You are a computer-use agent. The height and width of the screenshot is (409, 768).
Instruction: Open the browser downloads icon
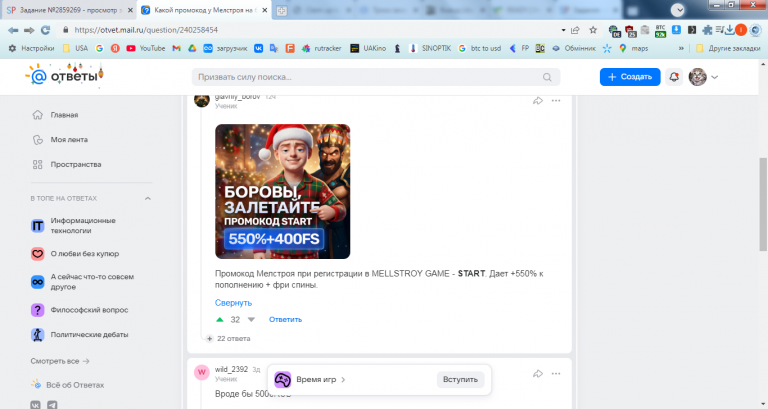[x=729, y=30]
